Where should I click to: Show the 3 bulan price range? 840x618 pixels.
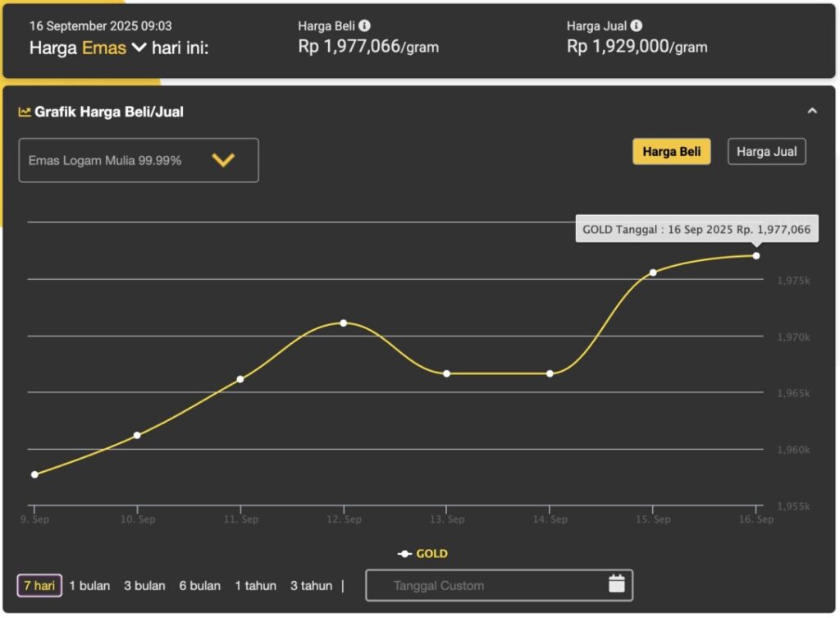coord(144,585)
